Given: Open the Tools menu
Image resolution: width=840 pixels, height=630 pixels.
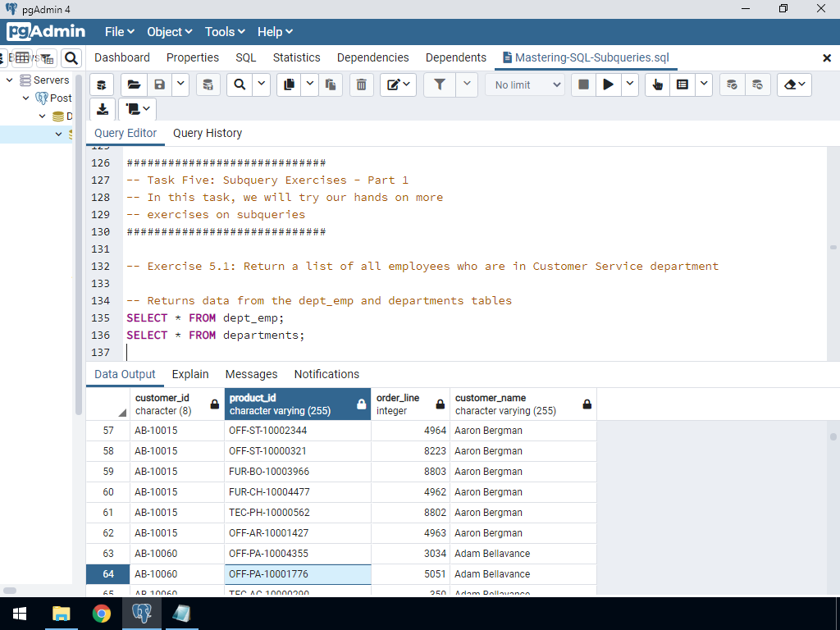Looking at the screenshot, I should click(x=225, y=32).
